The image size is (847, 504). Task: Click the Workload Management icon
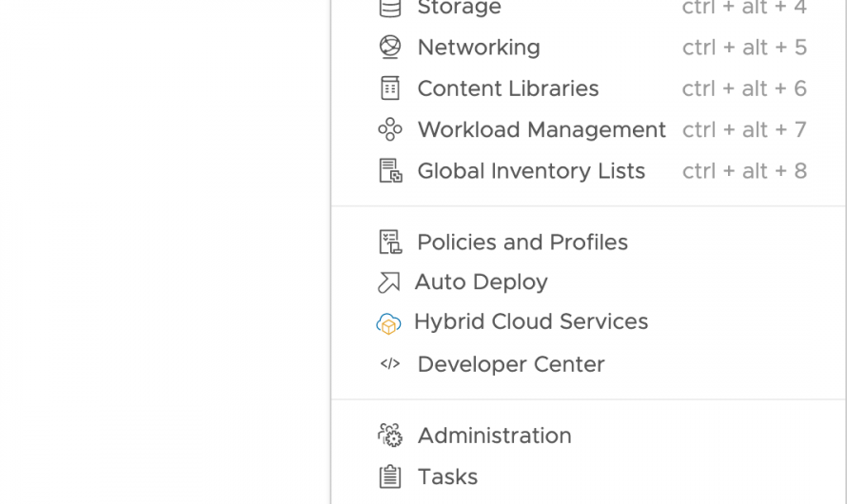point(390,129)
